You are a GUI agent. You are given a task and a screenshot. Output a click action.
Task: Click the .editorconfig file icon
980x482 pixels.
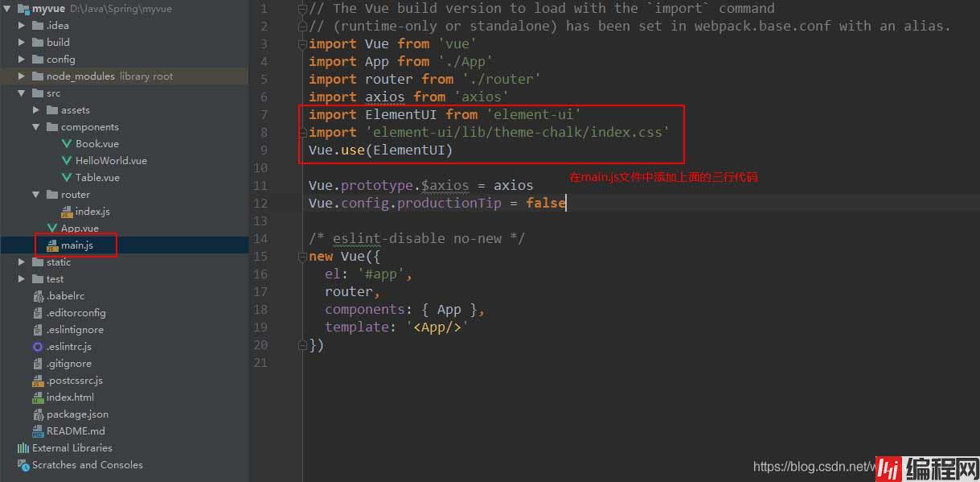point(38,313)
